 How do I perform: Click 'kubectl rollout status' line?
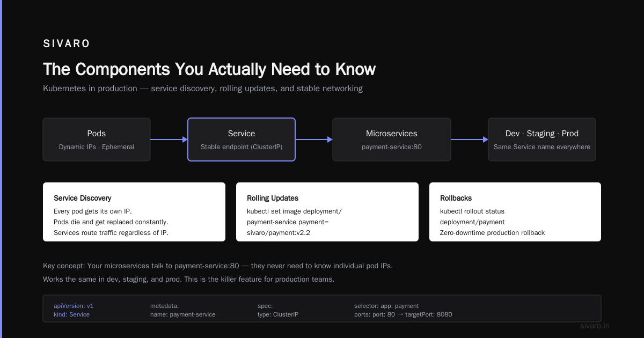472,211
